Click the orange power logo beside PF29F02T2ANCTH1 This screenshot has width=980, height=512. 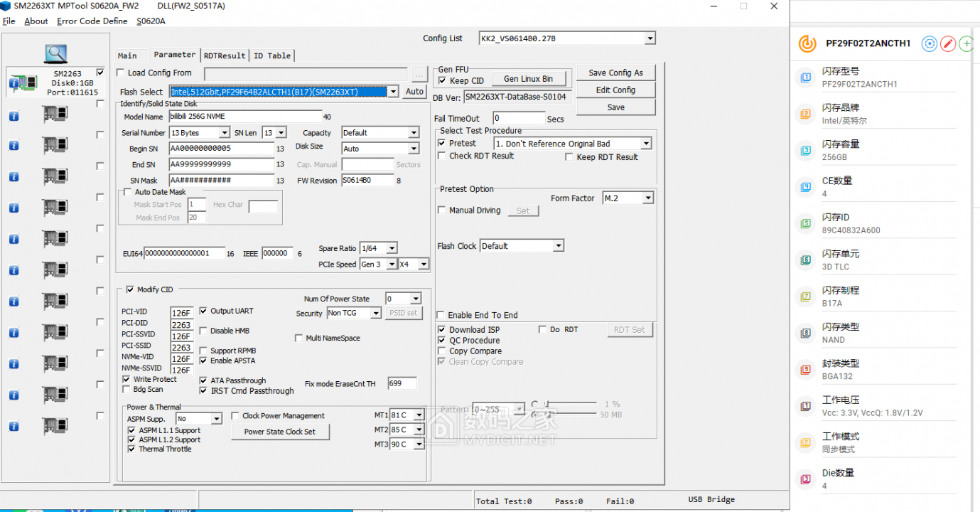pos(807,43)
